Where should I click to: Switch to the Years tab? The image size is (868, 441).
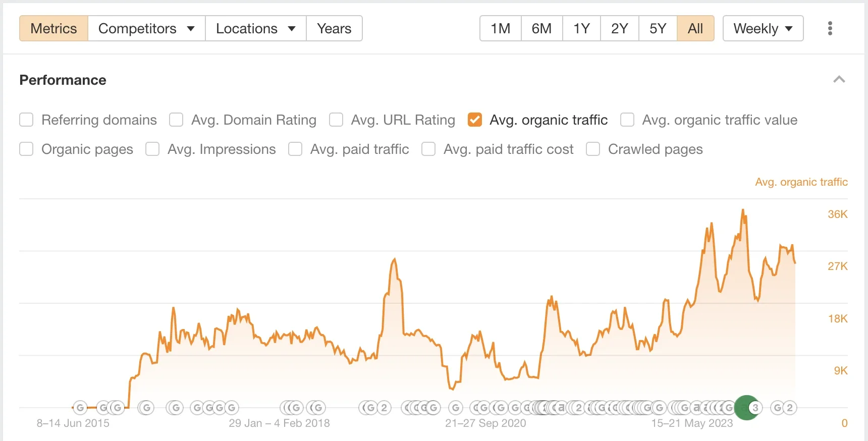click(334, 28)
